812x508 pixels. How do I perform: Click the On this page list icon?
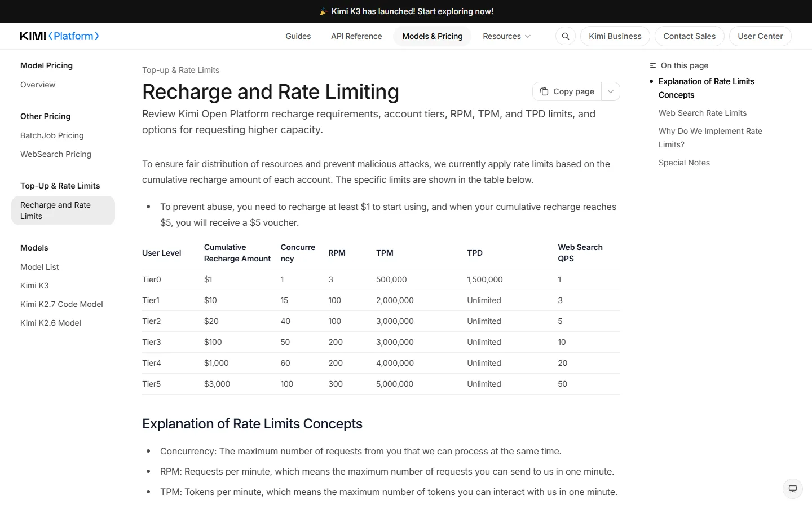click(x=653, y=65)
